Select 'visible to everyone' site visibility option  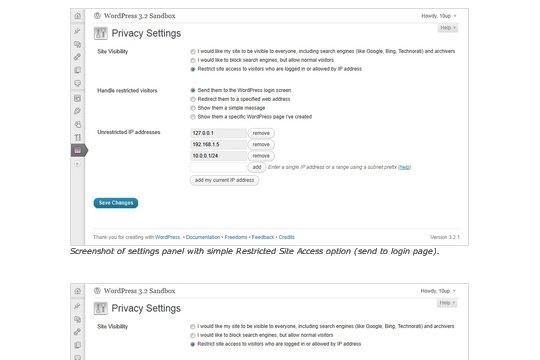coord(193,52)
